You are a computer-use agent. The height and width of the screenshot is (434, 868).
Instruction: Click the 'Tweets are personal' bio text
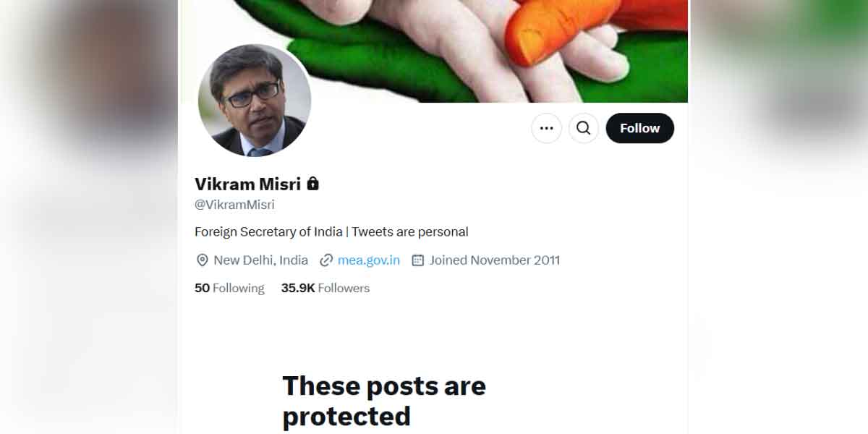coord(410,232)
